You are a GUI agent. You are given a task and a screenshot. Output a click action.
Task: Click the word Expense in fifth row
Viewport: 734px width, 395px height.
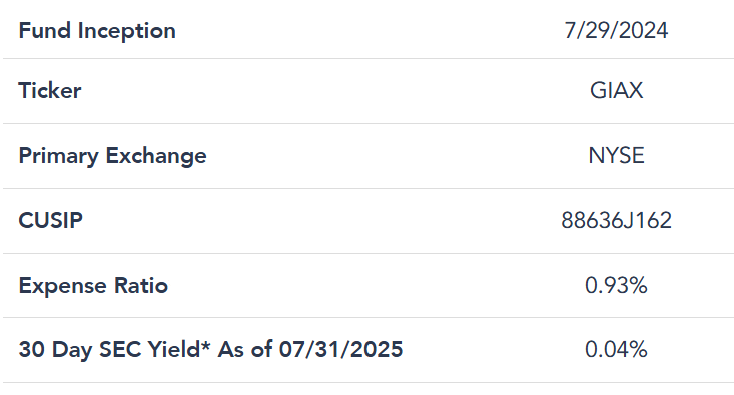(63, 286)
